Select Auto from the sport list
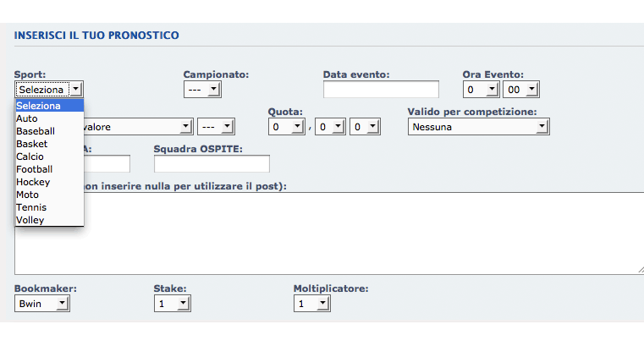This screenshot has width=644, height=346. pos(49,118)
